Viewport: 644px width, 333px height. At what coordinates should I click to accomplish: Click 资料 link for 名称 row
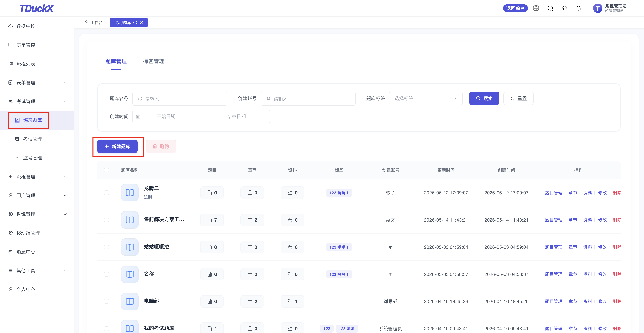click(587, 274)
